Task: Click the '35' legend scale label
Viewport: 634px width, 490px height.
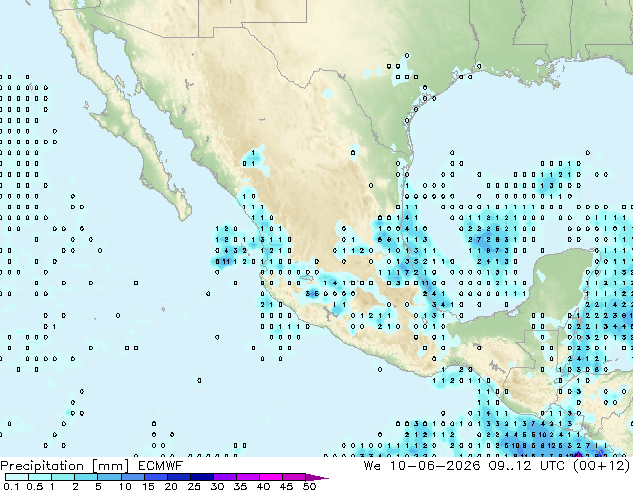Action: (x=240, y=486)
